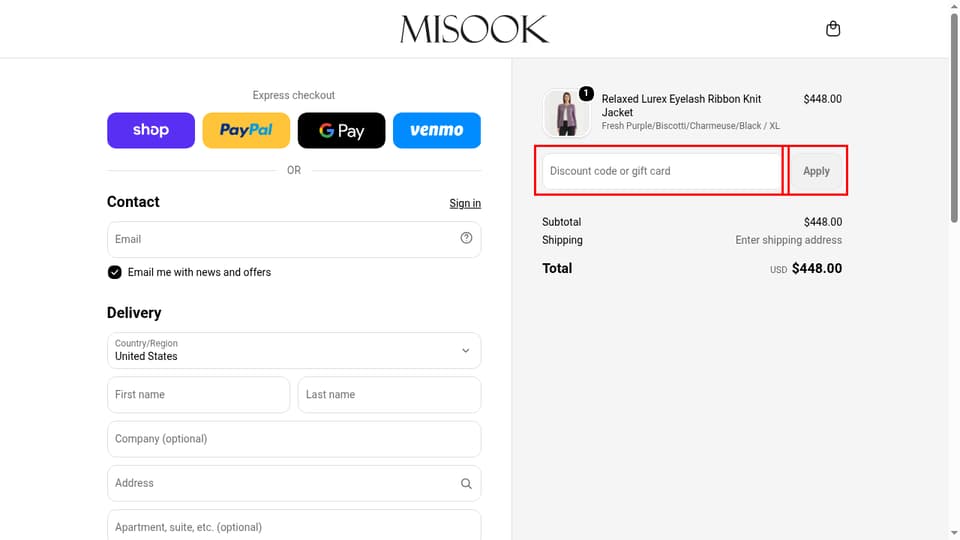Image resolution: width=960 pixels, height=540 pixels.
Task: Click the MISOOK logo
Action: tap(474, 29)
